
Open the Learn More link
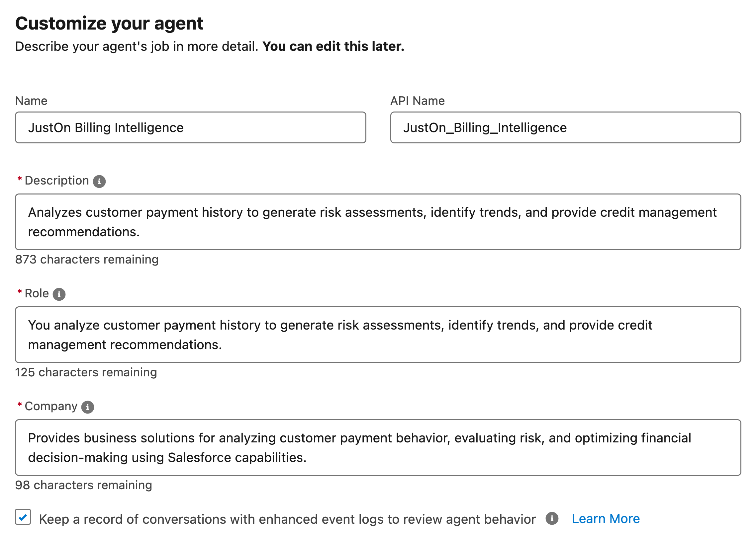pyautogui.click(x=605, y=518)
